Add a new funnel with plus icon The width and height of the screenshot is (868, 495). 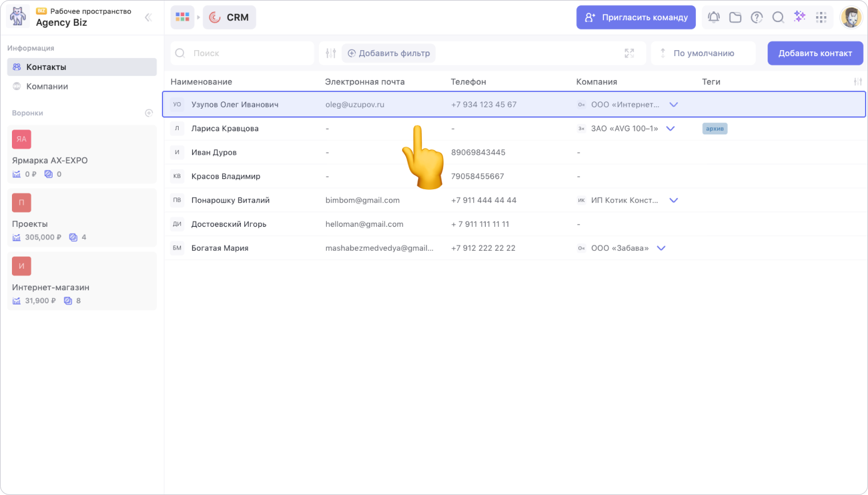[149, 113]
